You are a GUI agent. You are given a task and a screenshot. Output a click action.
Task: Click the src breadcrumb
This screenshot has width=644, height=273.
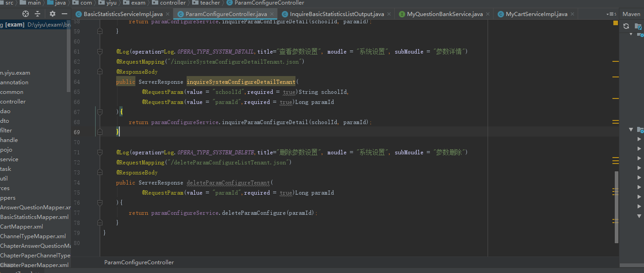tap(9, 3)
